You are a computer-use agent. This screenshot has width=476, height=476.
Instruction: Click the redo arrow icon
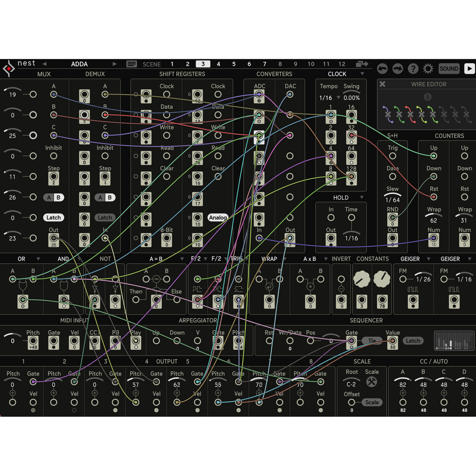pyautogui.click(x=398, y=69)
